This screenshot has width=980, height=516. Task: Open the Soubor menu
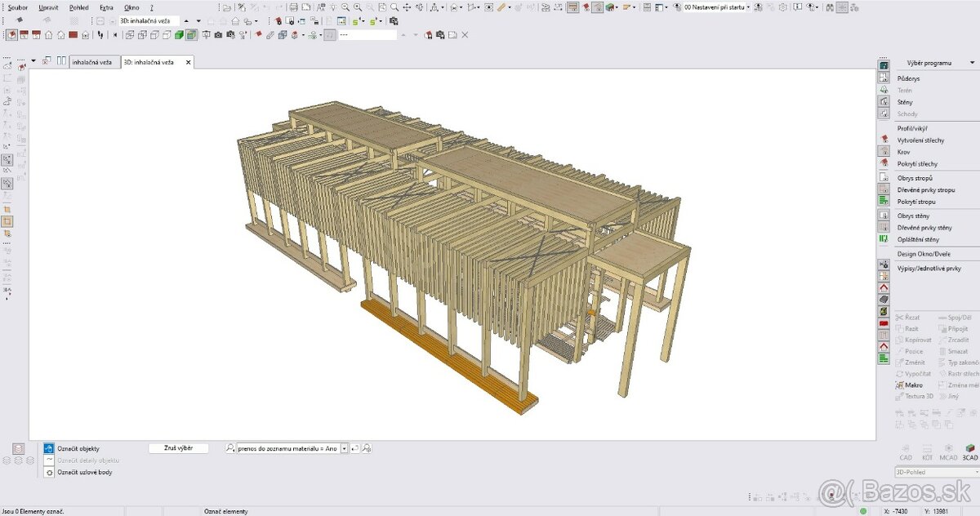[x=18, y=7]
